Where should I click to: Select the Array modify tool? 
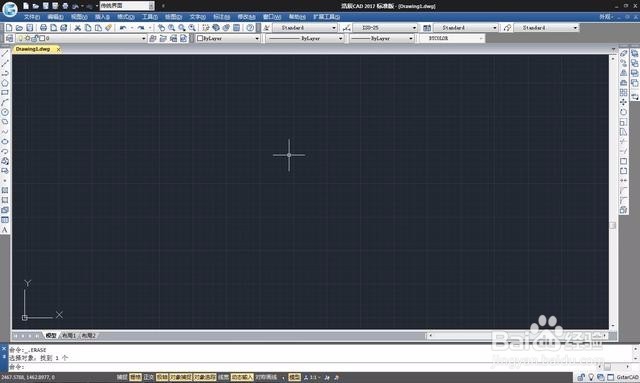(x=623, y=93)
